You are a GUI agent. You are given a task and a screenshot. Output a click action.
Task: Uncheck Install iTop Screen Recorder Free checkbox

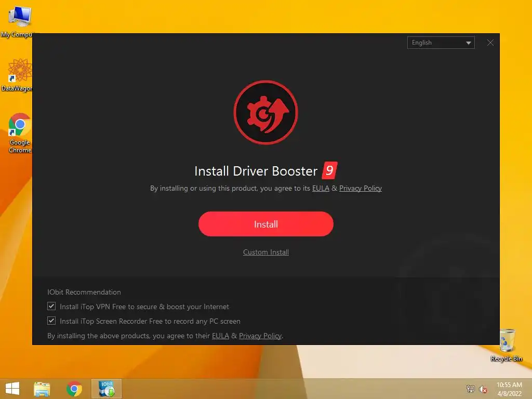coord(51,321)
